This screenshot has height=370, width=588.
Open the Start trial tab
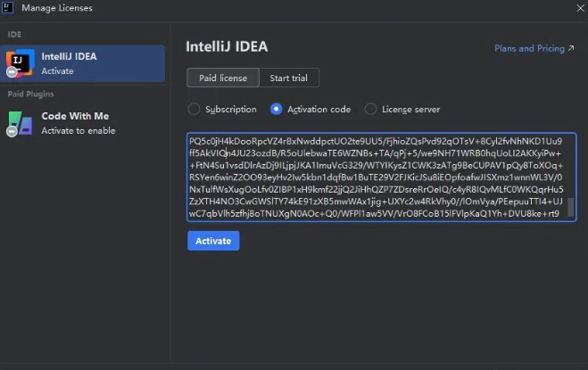(288, 78)
